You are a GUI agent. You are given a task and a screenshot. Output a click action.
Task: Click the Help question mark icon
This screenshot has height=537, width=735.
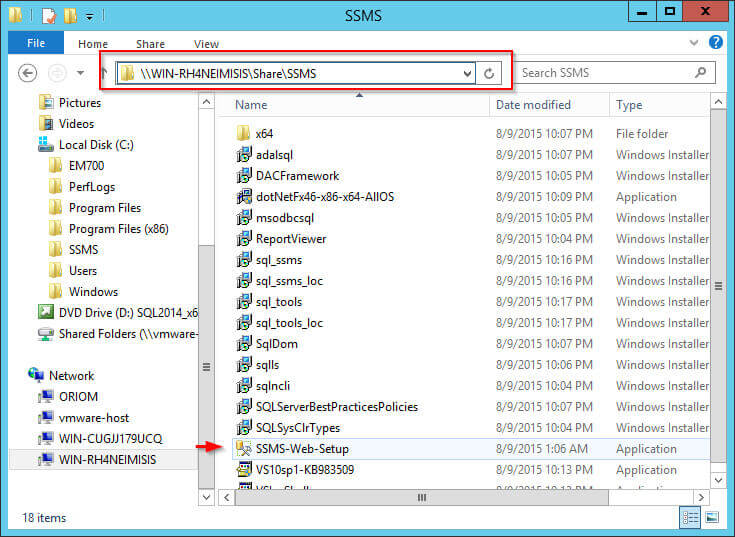[x=716, y=43]
